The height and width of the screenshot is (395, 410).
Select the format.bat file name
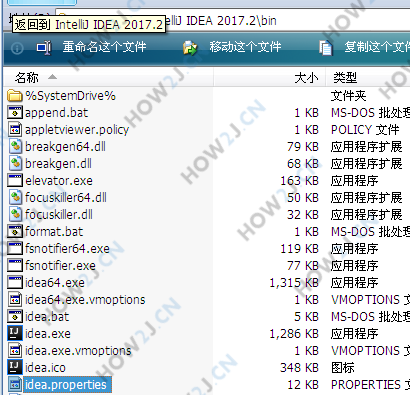click(54, 232)
